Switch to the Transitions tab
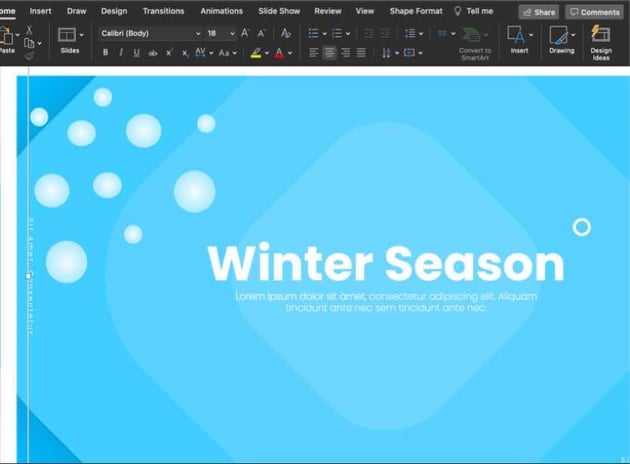This screenshot has width=630, height=464. pyautogui.click(x=163, y=11)
